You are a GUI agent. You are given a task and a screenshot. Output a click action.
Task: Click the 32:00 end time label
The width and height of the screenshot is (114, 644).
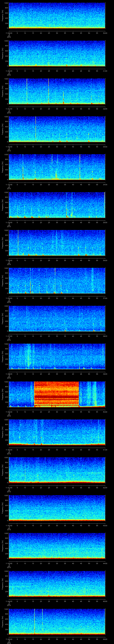coord(105,109)
